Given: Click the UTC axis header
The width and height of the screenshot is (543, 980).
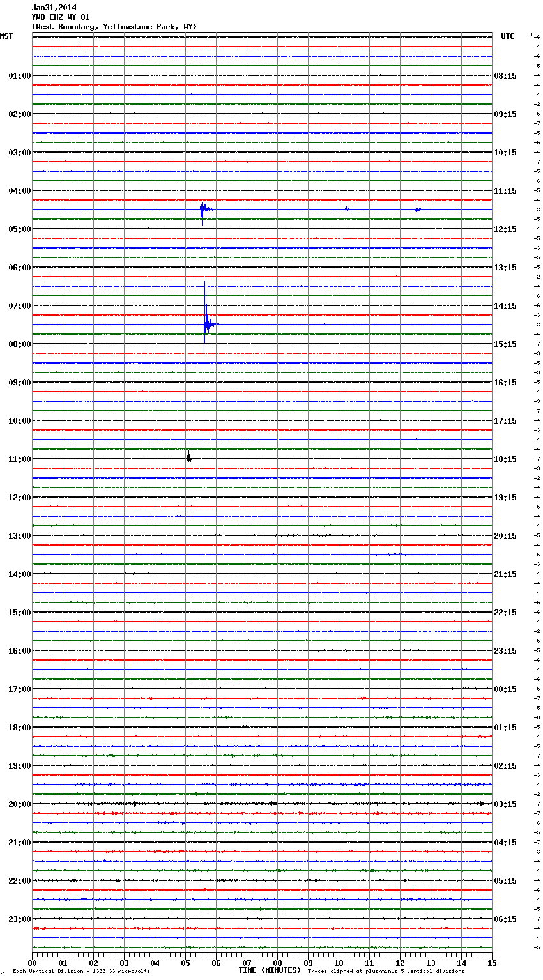Looking at the screenshot, I should (507, 36).
